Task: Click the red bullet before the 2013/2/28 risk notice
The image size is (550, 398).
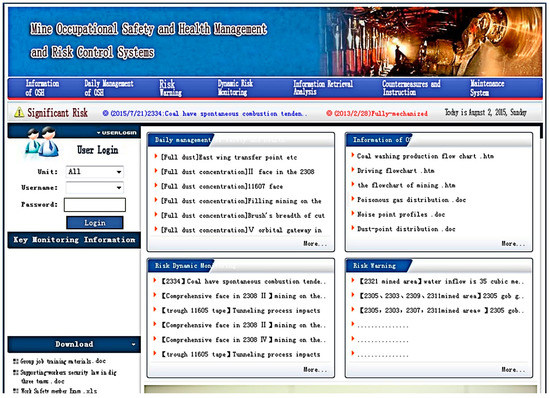Action: pos(329,113)
